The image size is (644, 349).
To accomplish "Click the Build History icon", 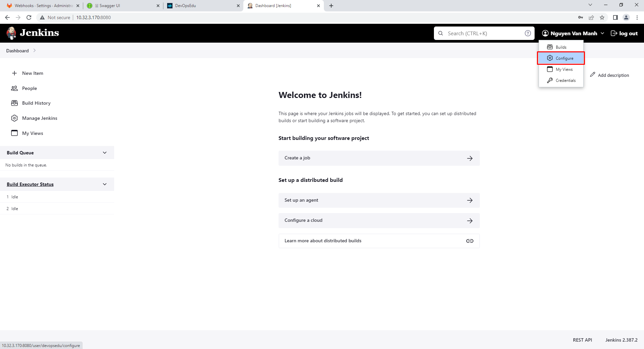I will [x=14, y=103].
